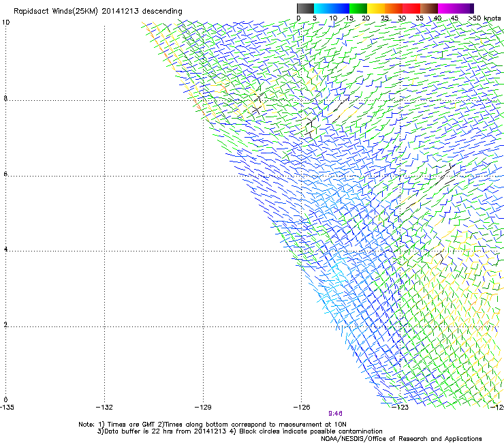Viewport: 504px width, 443px height.
Task: Click the '-126' longitude axis label
Action: pyautogui.click(x=302, y=408)
